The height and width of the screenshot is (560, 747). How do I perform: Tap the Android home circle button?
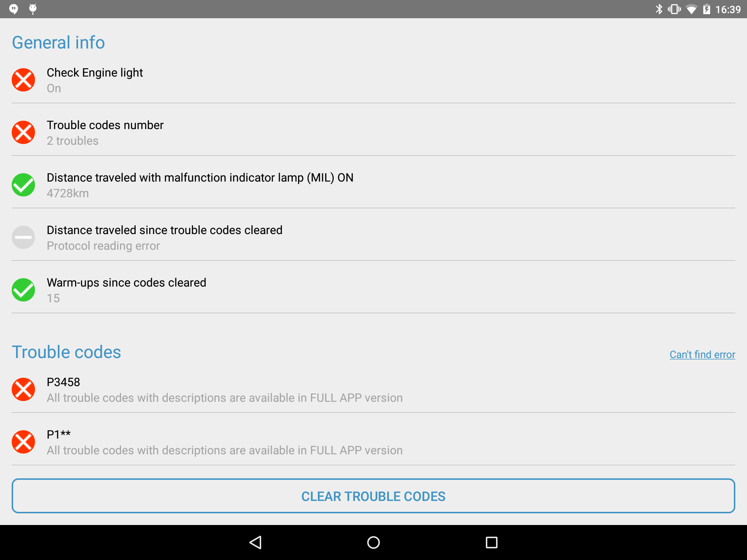[373, 542]
